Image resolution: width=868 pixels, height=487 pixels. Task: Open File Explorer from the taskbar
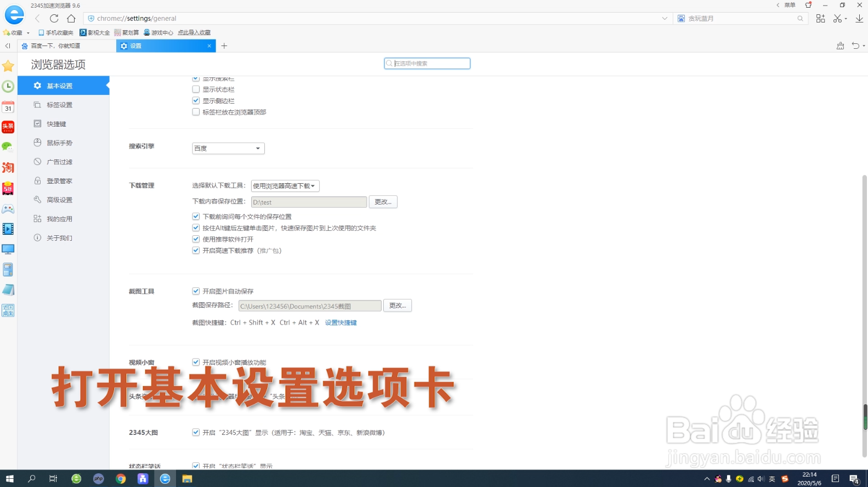tap(187, 479)
